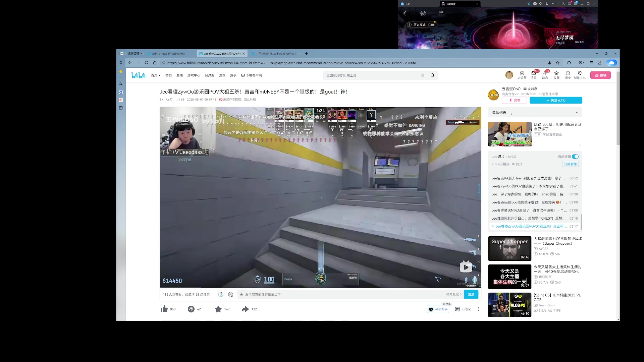Toggle the 历史模式 switch in game window
Image resolution: width=644 pixels, height=362 pixels.
tap(431, 25)
